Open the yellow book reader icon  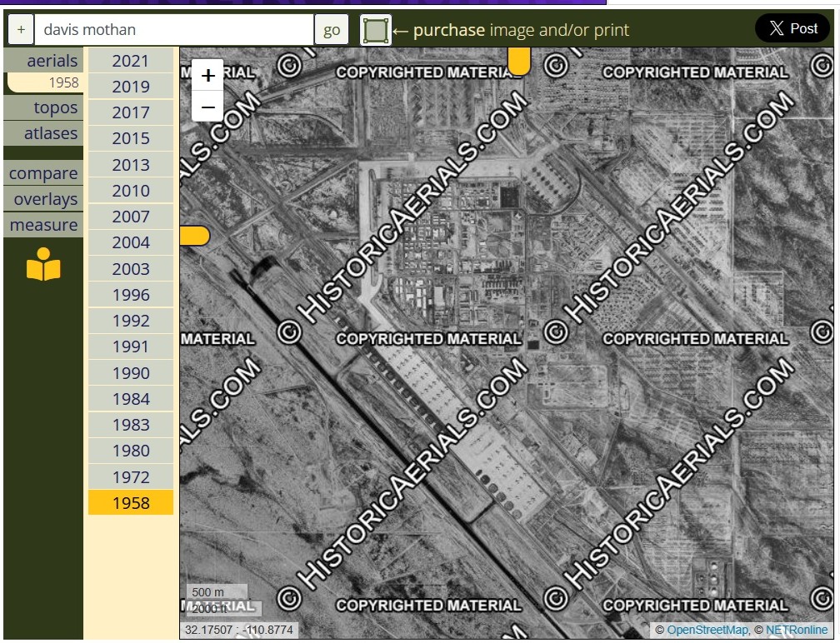43,265
